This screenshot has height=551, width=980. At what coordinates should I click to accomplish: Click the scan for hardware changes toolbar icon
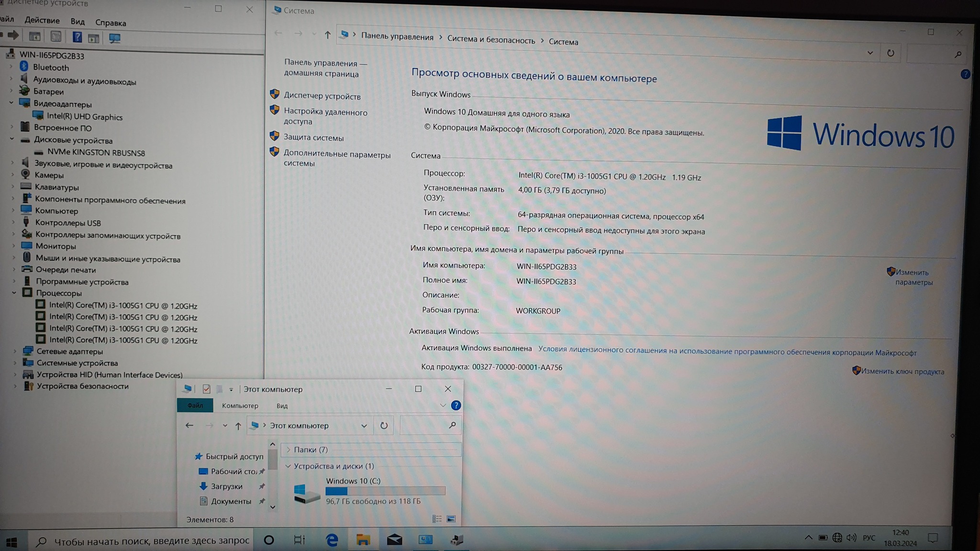pyautogui.click(x=114, y=38)
